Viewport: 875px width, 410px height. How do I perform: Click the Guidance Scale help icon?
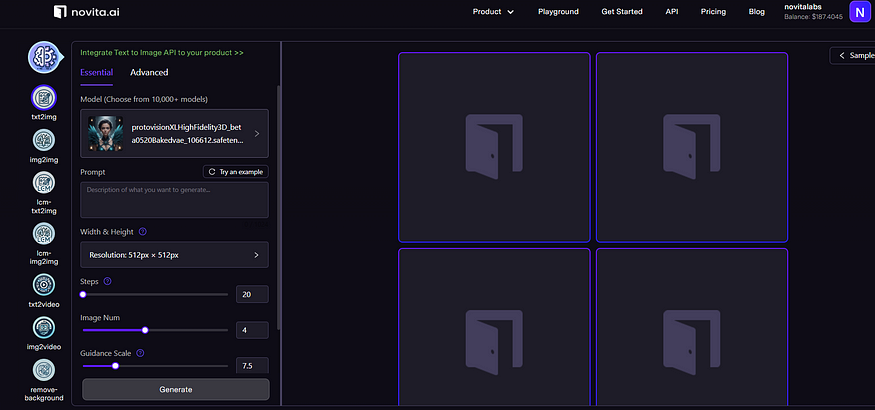pos(140,353)
